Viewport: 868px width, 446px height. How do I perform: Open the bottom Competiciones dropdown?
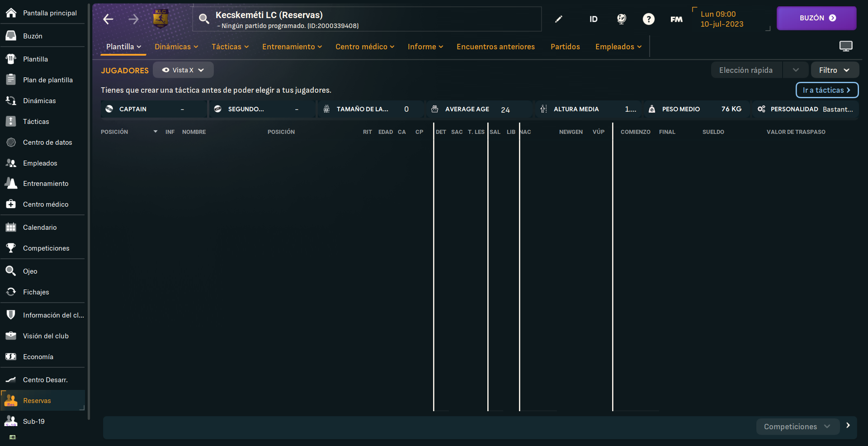(797, 427)
